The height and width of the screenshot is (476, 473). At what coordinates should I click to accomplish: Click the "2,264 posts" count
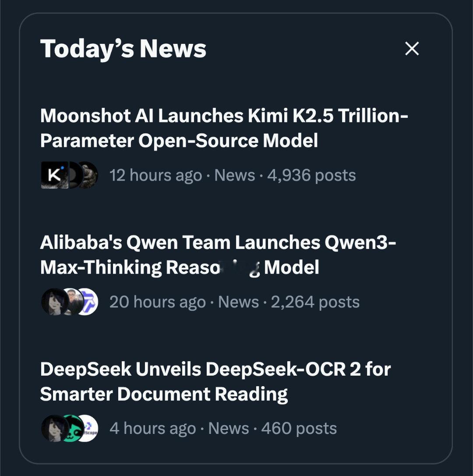click(315, 302)
